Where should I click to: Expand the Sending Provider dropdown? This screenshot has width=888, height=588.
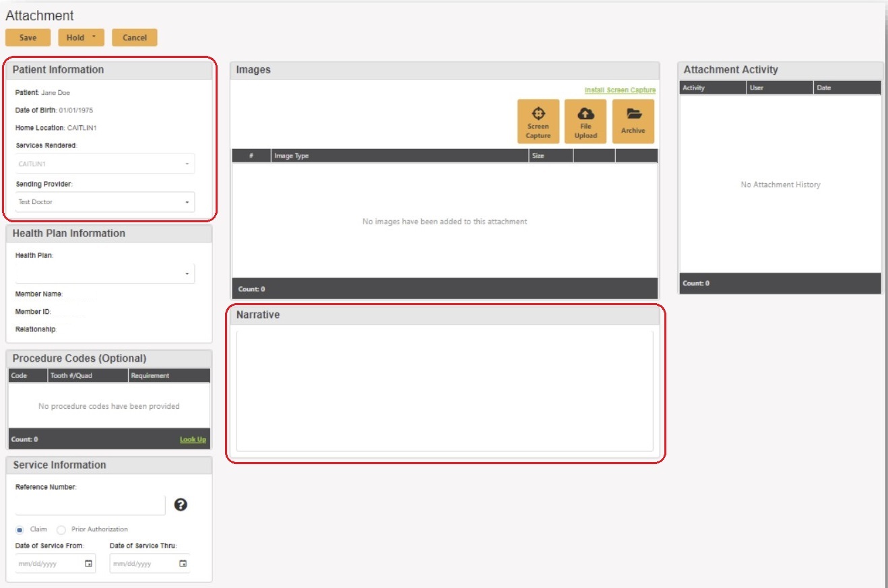click(x=187, y=202)
